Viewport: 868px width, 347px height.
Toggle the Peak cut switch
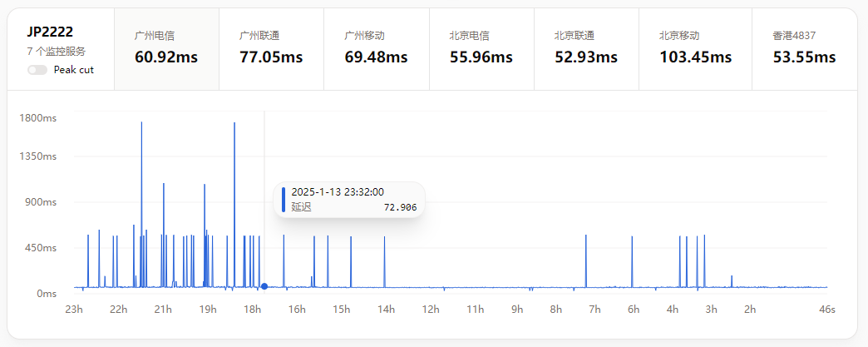tap(37, 70)
